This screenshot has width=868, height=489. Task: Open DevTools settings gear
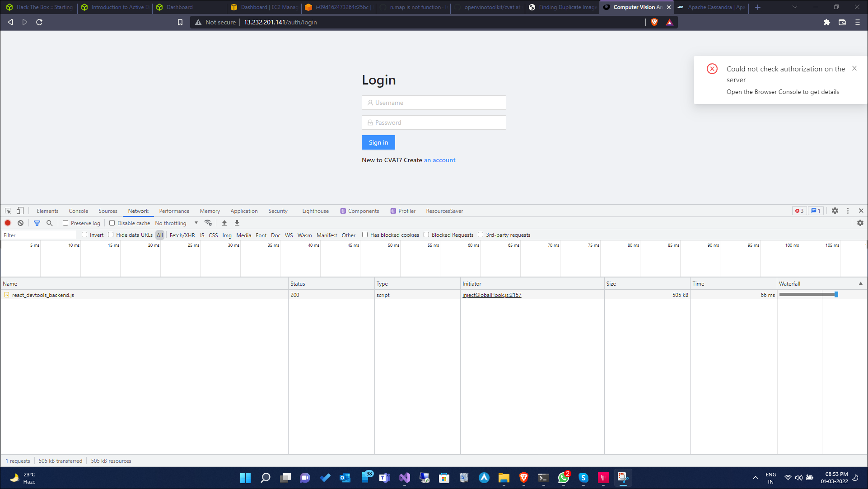point(835,211)
